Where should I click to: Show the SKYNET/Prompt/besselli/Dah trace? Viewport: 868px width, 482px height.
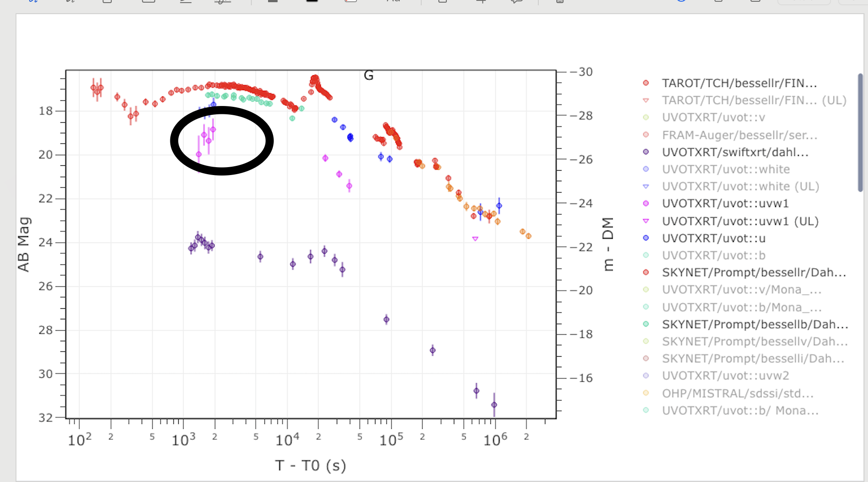pyautogui.click(x=753, y=358)
